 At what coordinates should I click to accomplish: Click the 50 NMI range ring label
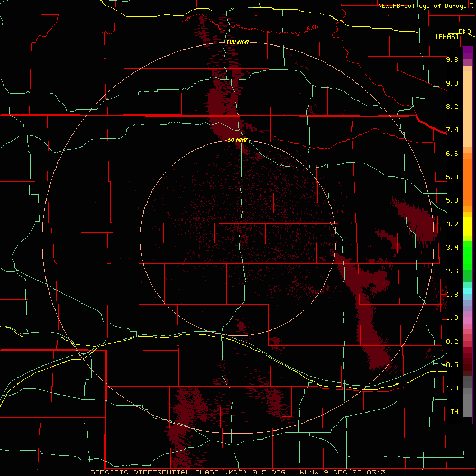pyautogui.click(x=237, y=140)
